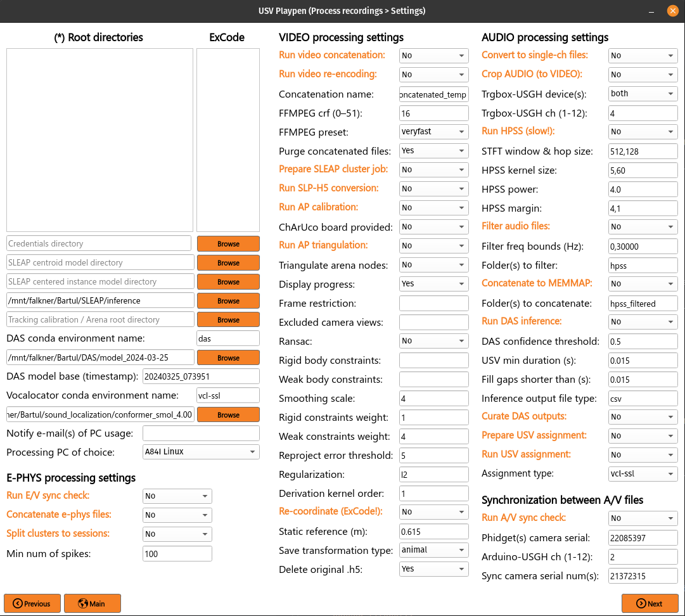Click the ExCode text area
The image size is (685, 616).
click(x=228, y=140)
